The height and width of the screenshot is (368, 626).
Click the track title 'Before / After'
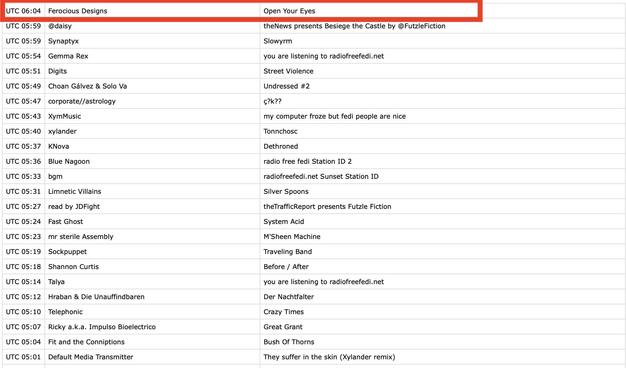click(x=286, y=267)
